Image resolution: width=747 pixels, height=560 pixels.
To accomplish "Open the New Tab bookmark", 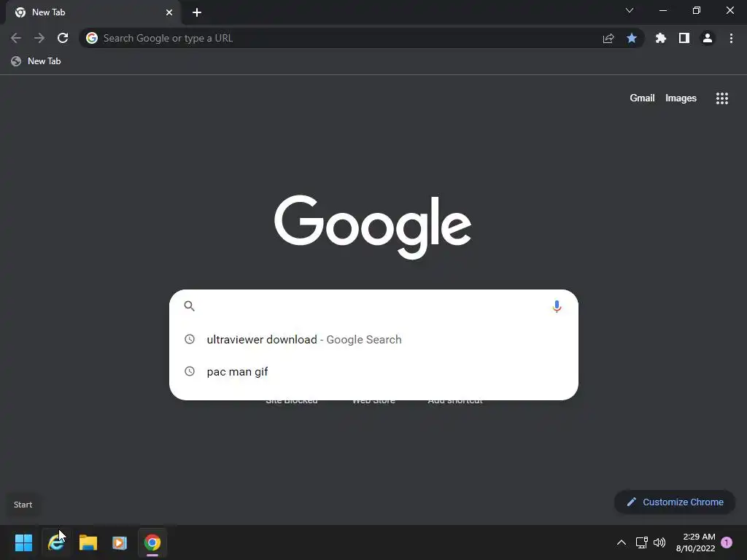I will [x=36, y=61].
